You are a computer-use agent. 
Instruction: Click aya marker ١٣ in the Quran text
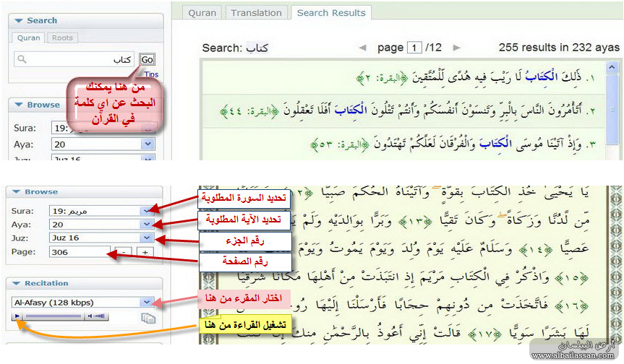416,220
